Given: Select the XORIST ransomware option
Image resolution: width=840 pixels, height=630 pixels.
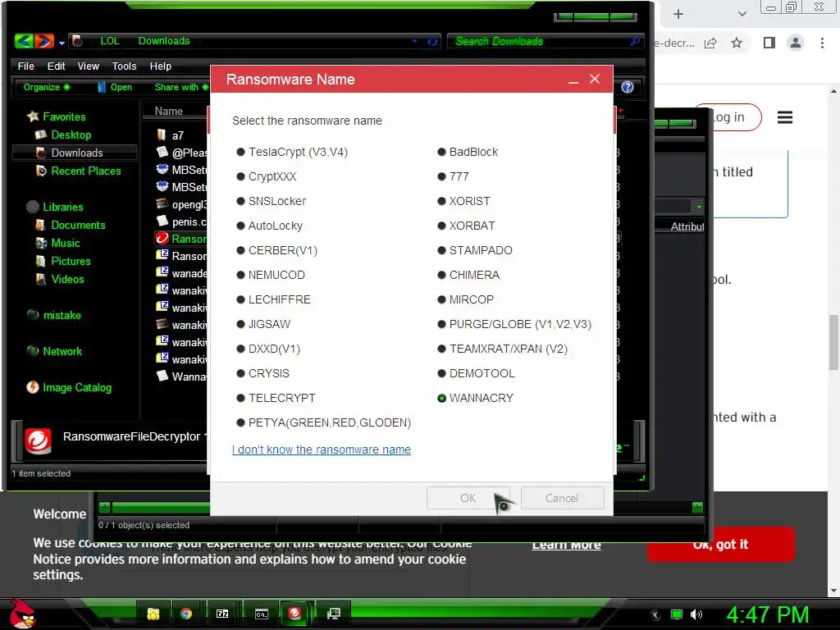Looking at the screenshot, I should point(464,202).
